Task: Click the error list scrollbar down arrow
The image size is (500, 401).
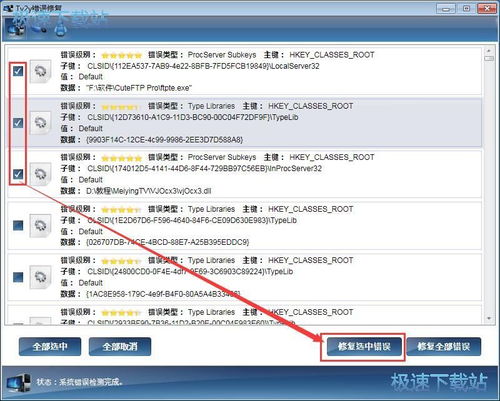Action: [x=489, y=318]
